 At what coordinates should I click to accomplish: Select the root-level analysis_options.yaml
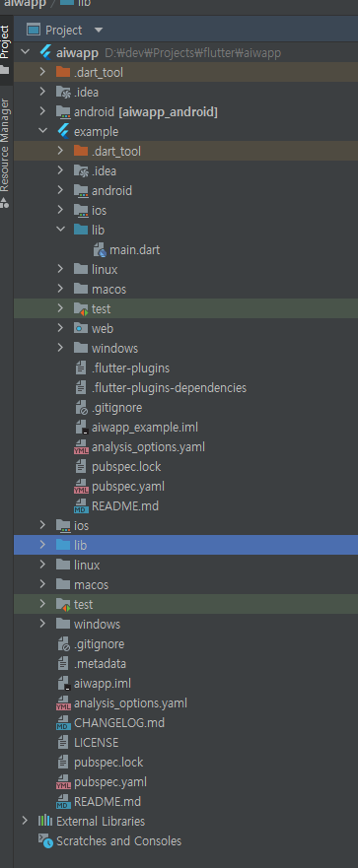point(131,703)
